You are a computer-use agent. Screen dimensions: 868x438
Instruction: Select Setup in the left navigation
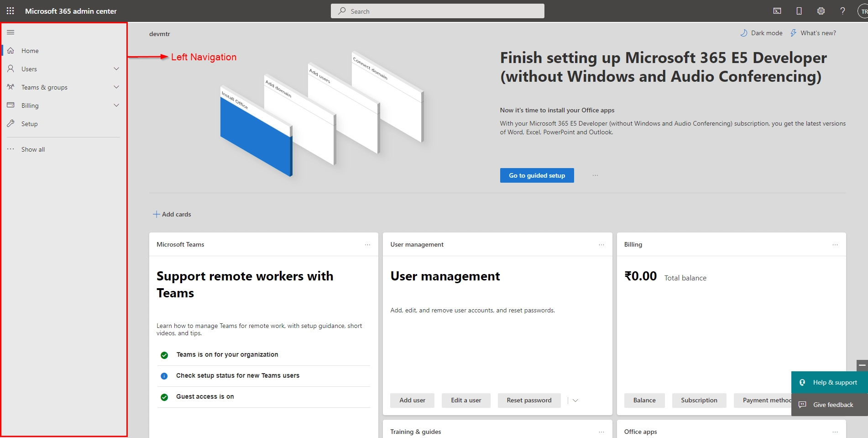click(63, 124)
